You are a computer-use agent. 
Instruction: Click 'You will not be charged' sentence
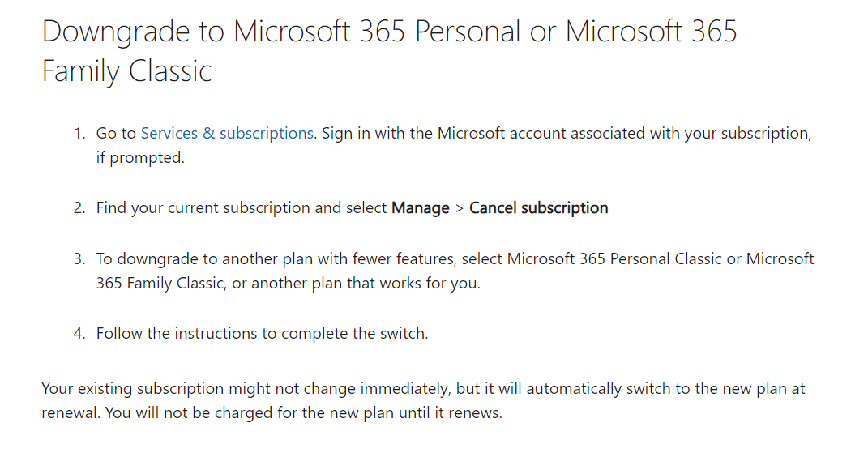303,413
